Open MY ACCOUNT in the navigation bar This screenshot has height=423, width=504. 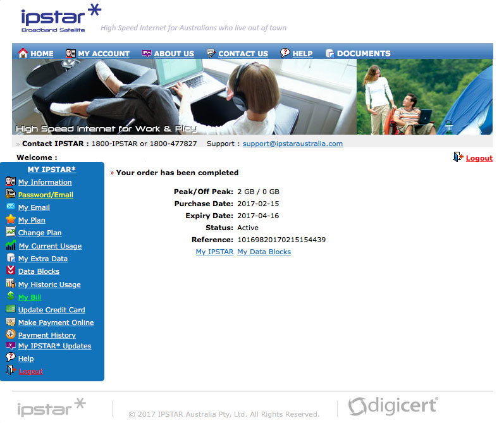coord(104,54)
